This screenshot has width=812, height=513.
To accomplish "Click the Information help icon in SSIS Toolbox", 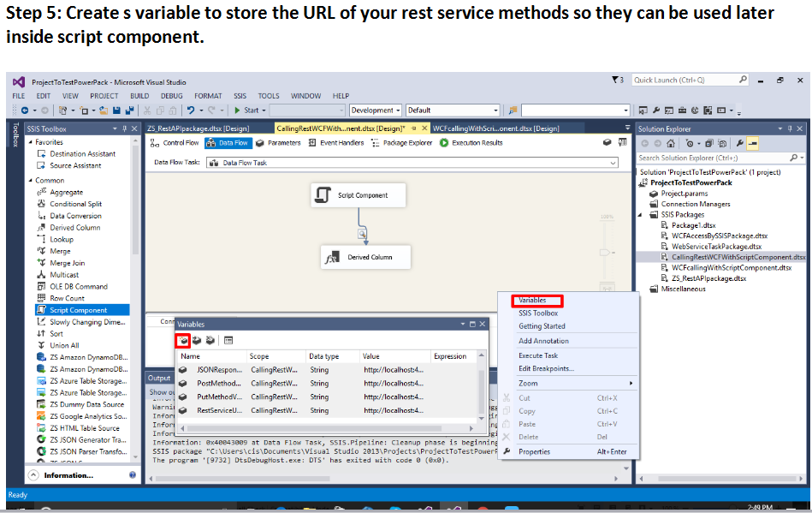I will pyautogui.click(x=133, y=474).
